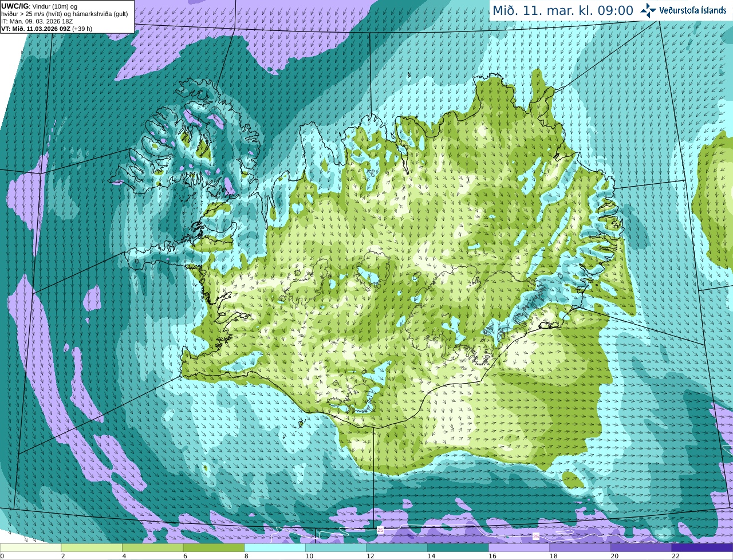Click the 8–10 m/s light cyan scale swatch
Image resolution: width=733 pixels, height=560 pixels.
[275, 548]
